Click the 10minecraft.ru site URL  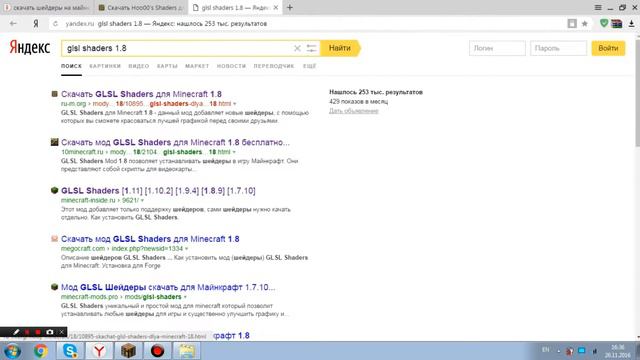pyautogui.click(x=82, y=152)
